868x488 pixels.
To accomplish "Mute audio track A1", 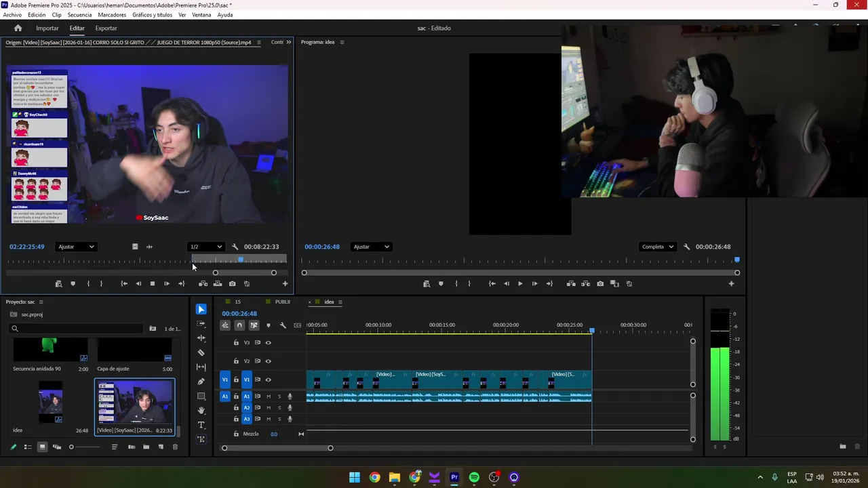I will click(x=269, y=396).
